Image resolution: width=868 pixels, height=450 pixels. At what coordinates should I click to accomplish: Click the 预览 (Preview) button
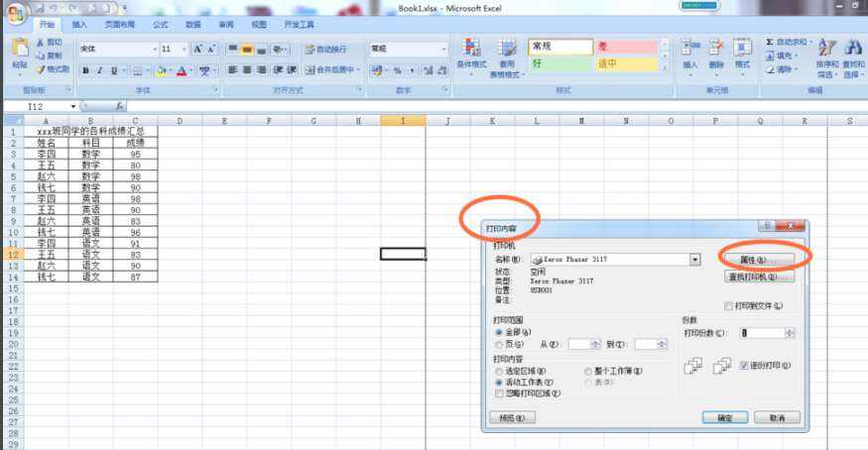(x=512, y=418)
